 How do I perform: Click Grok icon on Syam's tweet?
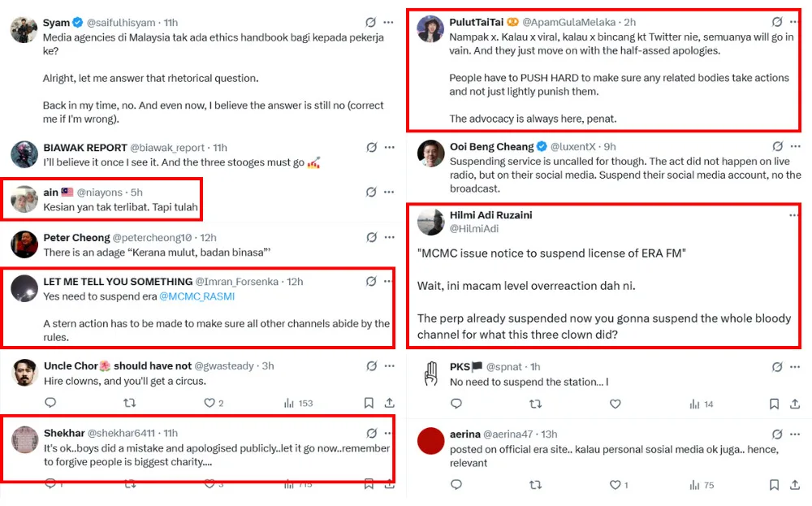371,23
